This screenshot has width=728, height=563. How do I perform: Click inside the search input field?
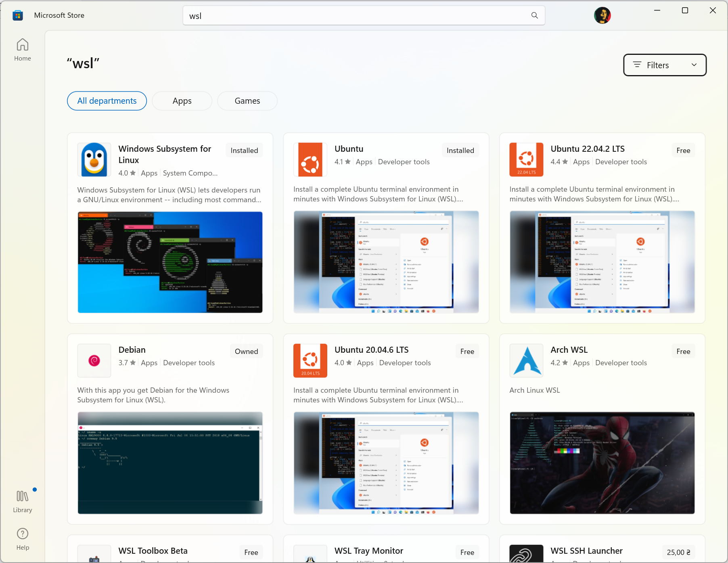(x=355, y=15)
